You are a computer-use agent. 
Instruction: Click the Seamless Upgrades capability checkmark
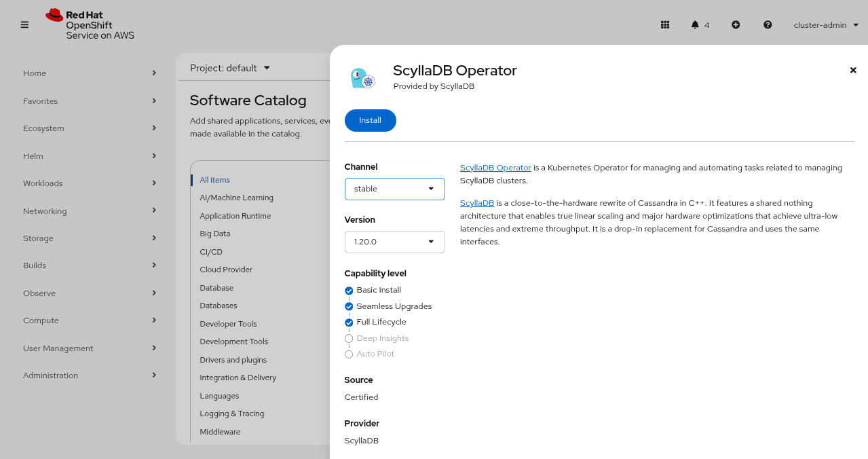tap(349, 306)
